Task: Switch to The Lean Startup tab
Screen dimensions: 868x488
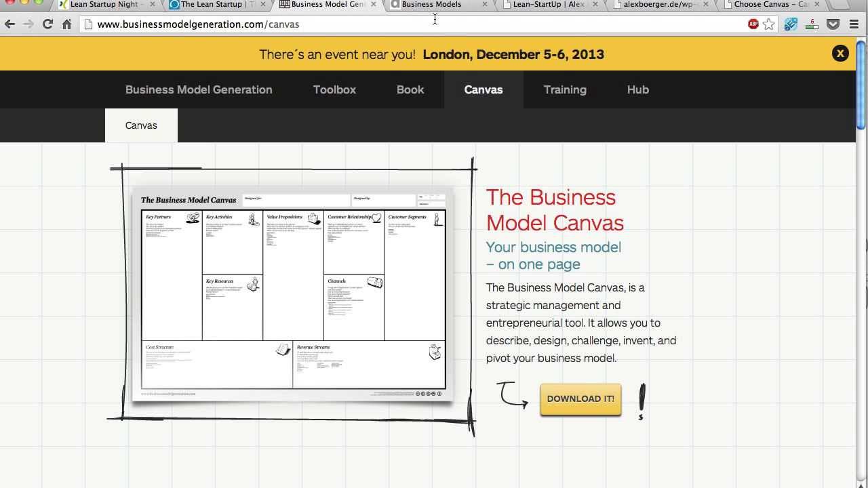Action: tap(216, 4)
